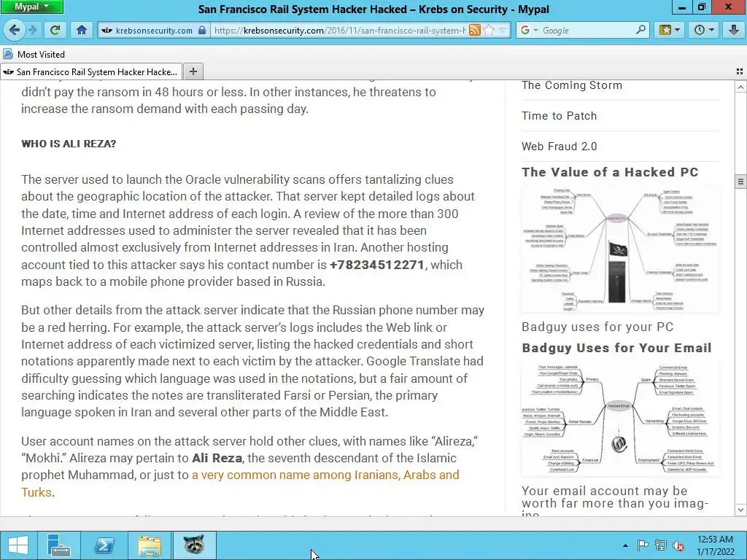This screenshot has height=560, width=747.
Task: Open the Bookmarks menu button
Action: click(x=670, y=30)
